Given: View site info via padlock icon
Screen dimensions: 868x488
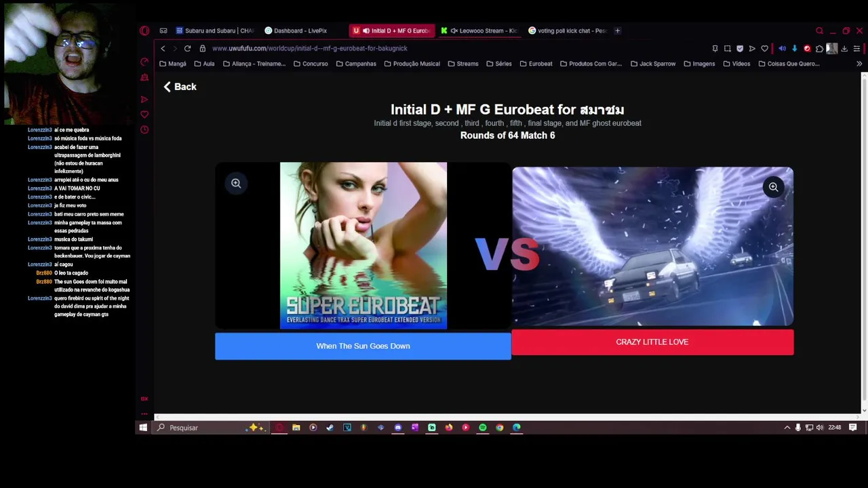Looking at the screenshot, I should point(202,48).
